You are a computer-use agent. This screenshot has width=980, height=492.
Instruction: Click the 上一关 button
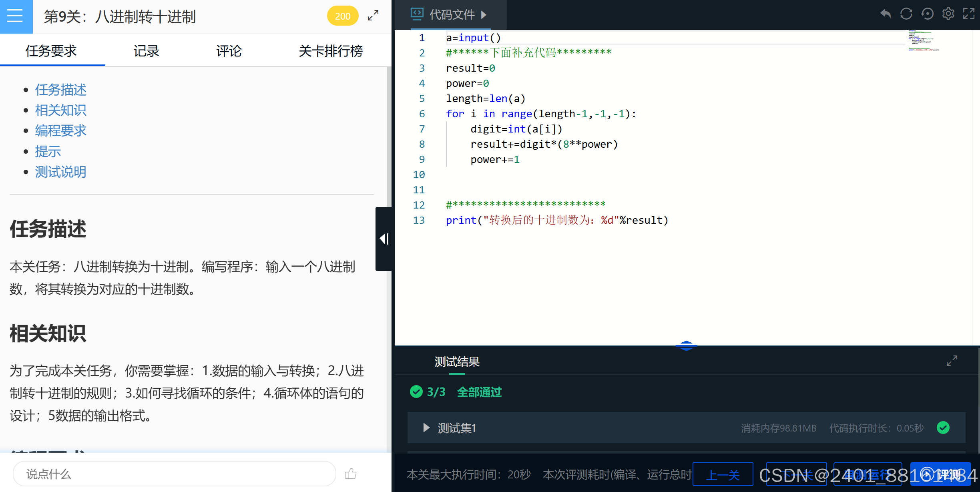(723, 475)
